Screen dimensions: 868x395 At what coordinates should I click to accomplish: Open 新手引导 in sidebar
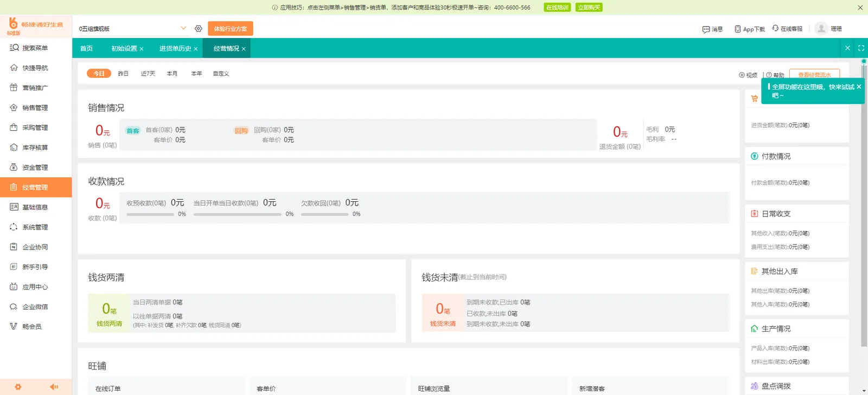pyautogui.click(x=36, y=267)
